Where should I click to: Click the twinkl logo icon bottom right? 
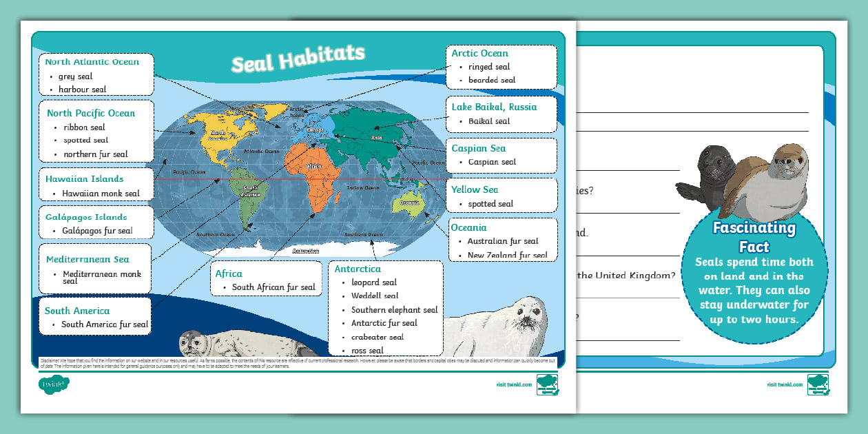pos(818,384)
